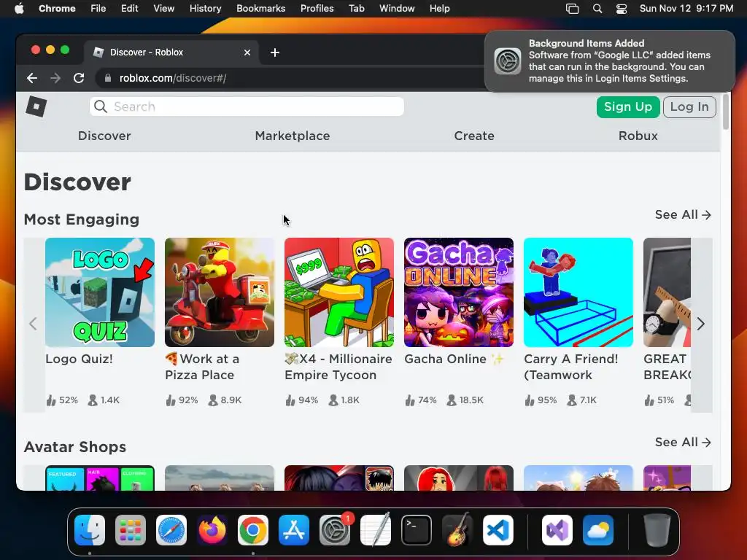Open the History menu
Image resolution: width=747 pixels, height=560 pixels.
[x=205, y=9]
